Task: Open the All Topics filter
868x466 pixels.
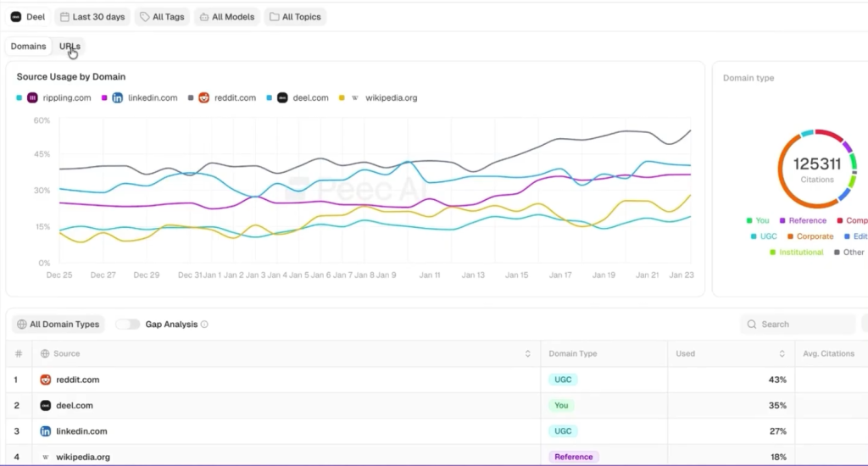Action: pyautogui.click(x=295, y=17)
